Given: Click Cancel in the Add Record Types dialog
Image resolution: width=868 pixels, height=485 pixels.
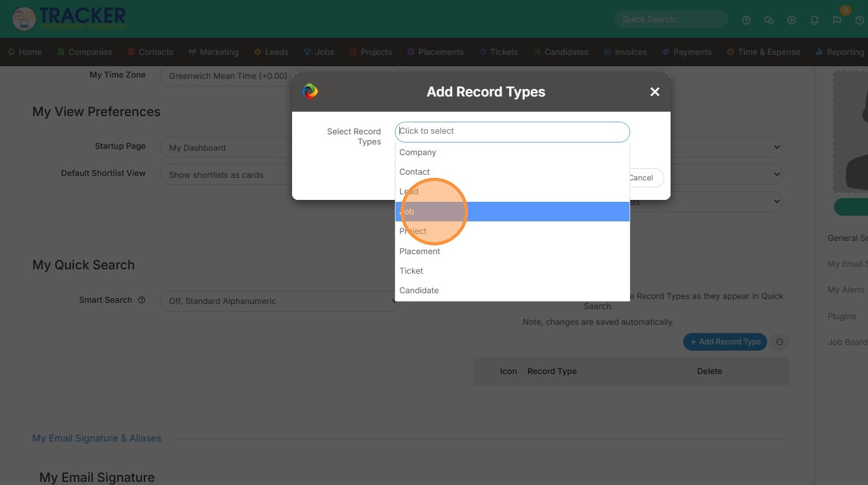Looking at the screenshot, I should [641, 178].
